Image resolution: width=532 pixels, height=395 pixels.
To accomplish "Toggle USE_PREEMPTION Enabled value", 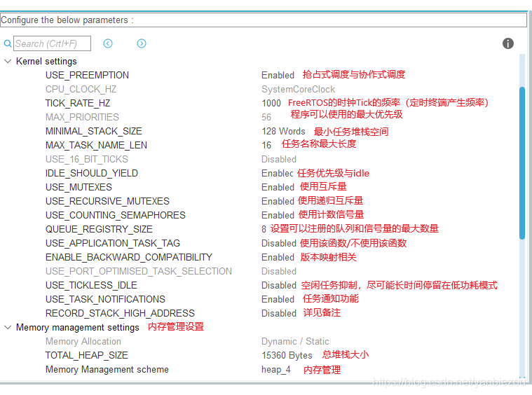I will point(278,75).
